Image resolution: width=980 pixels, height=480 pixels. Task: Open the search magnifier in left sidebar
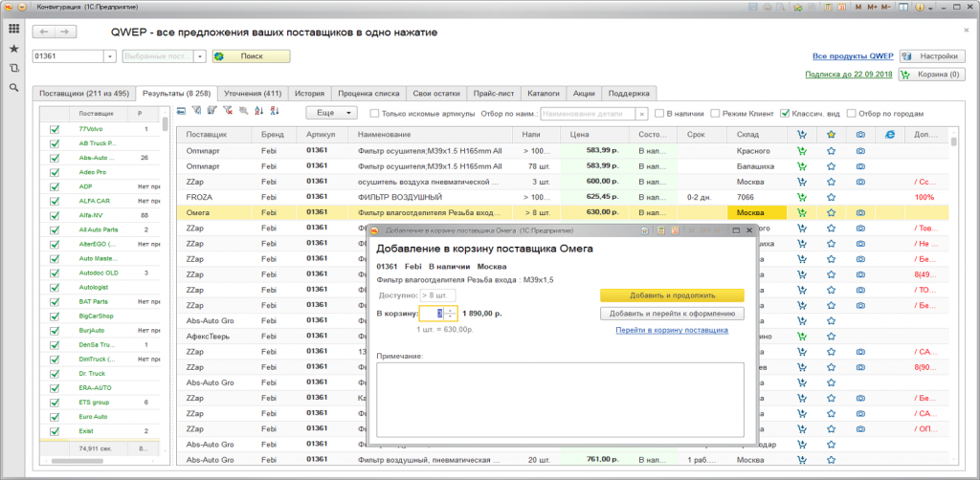click(13, 87)
